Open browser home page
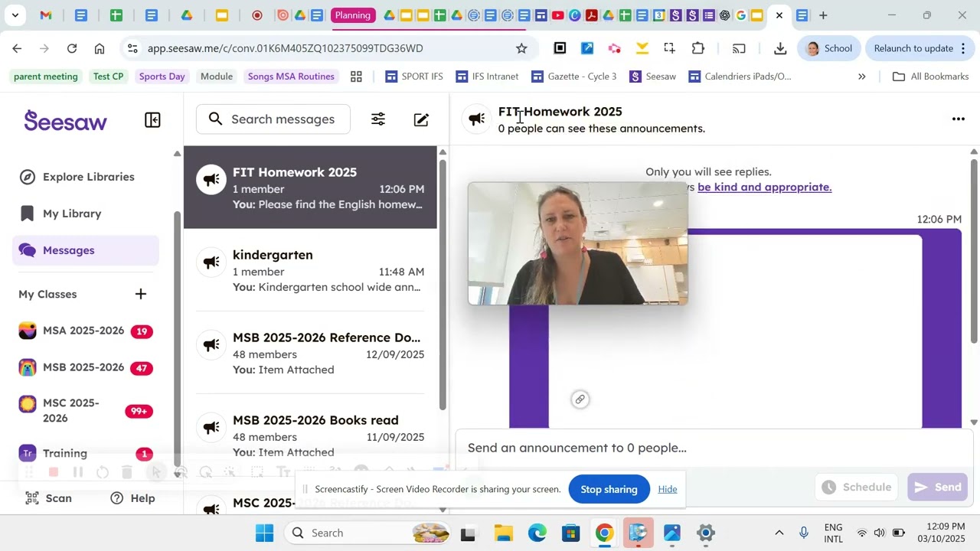Viewport: 980px width, 551px height. coord(100,48)
